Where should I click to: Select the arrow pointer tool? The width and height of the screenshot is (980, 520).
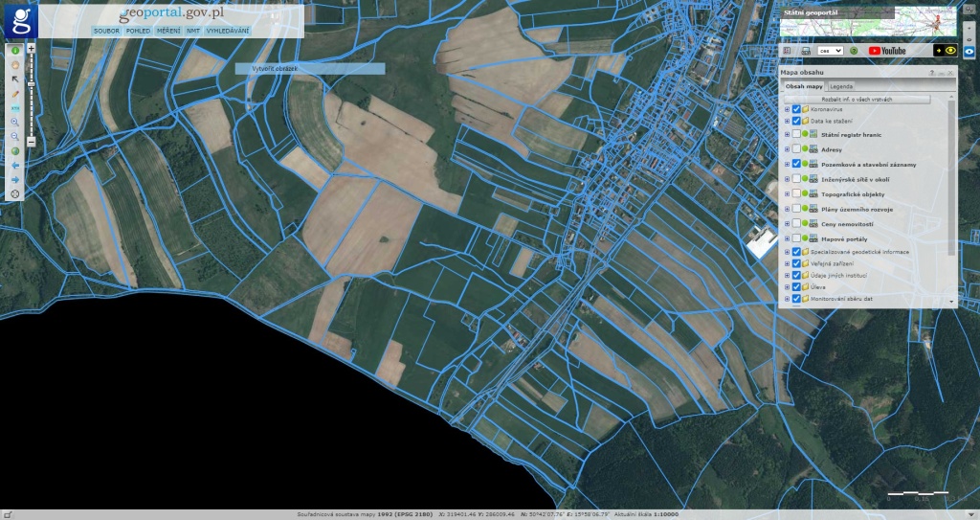[15, 79]
